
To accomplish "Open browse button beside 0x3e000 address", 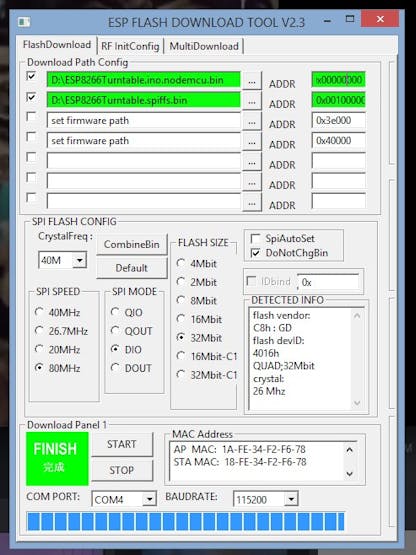I will [x=252, y=122].
